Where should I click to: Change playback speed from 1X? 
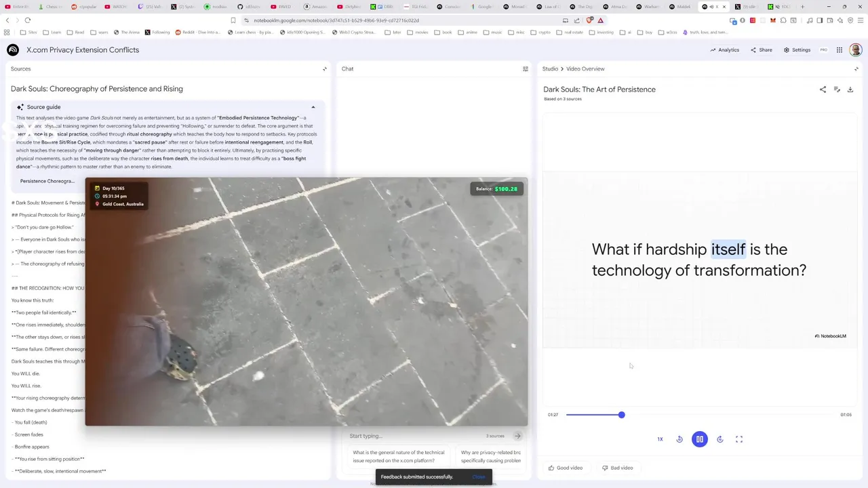[x=660, y=439]
